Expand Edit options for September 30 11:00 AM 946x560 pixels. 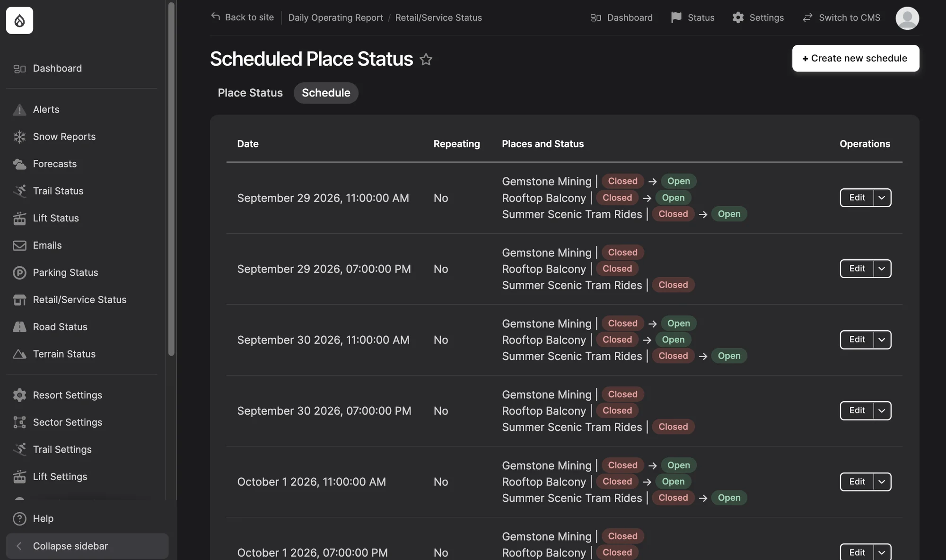click(x=882, y=340)
